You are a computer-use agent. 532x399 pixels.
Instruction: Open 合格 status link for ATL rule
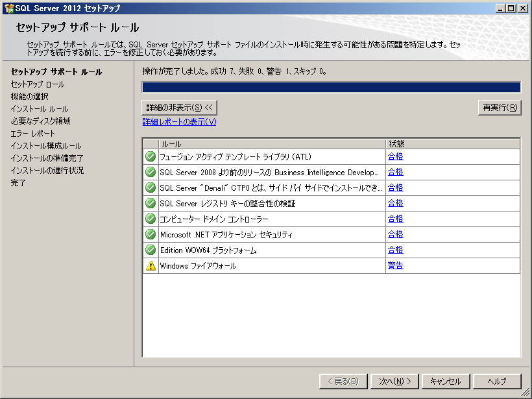pyautogui.click(x=395, y=156)
